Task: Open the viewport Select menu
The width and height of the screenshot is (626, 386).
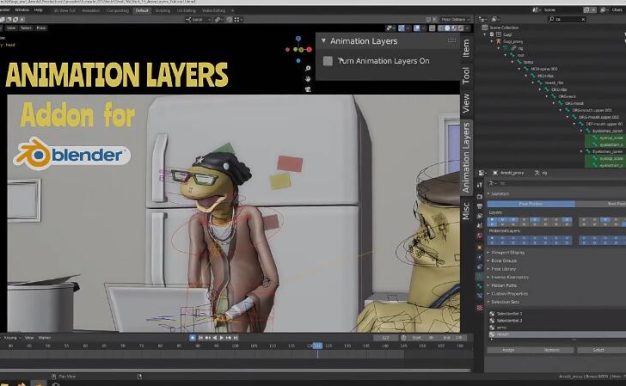Action: [26, 28]
